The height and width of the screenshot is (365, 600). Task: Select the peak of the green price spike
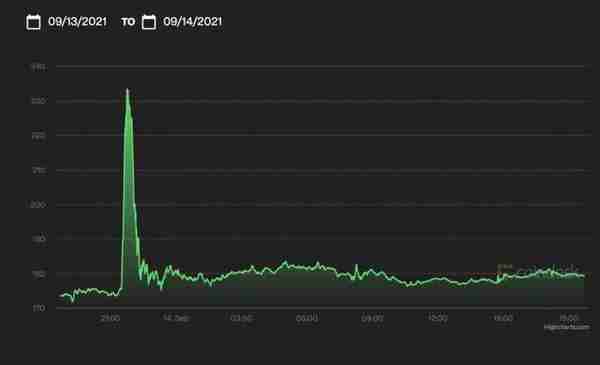pos(128,90)
